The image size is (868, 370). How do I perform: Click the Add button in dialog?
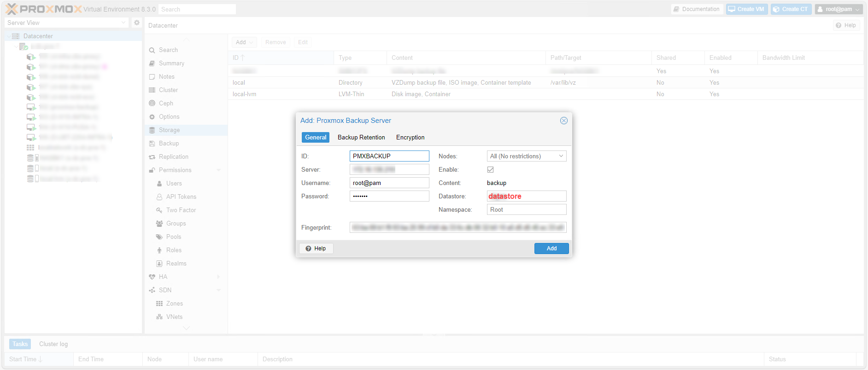(551, 249)
